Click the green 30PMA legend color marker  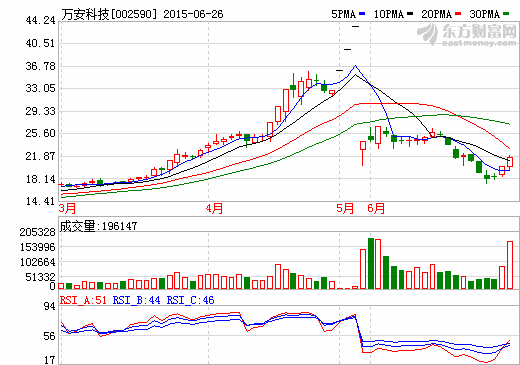coord(506,14)
